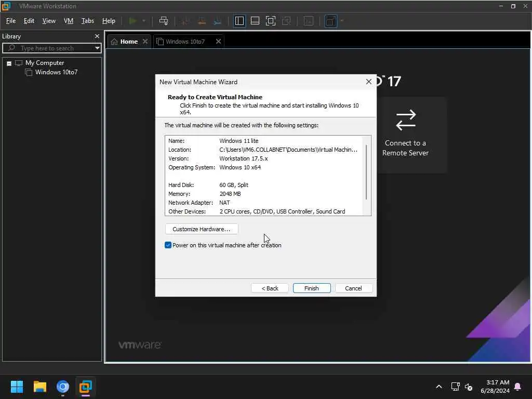Viewport: 532px width, 399px height.
Task: Show hidden tray icons chevron
Action: point(438,387)
